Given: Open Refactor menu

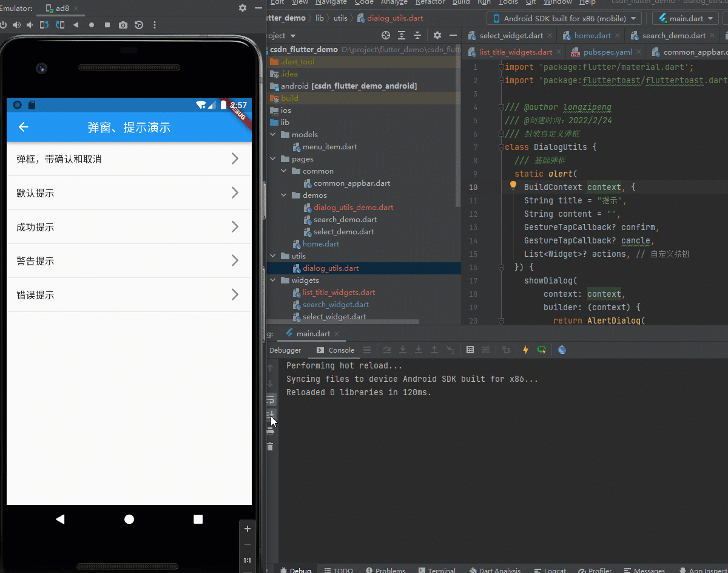Looking at the screenshot, I should [430, 3].
